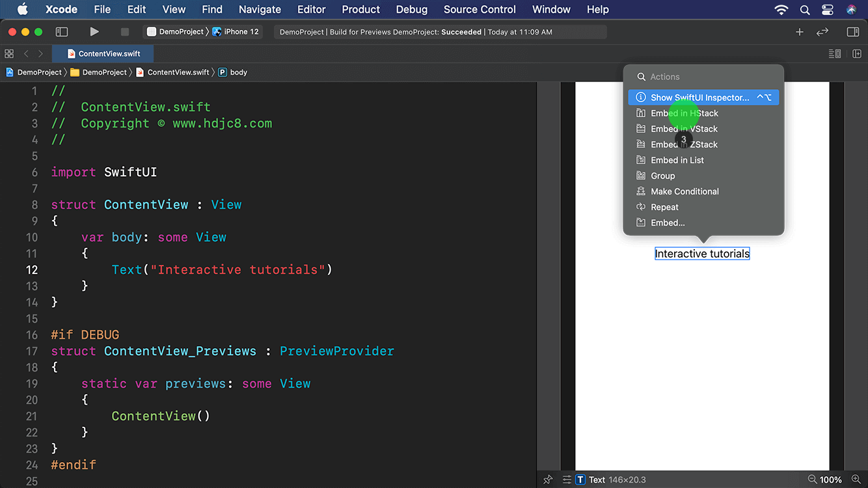The height and width of the screenshot is (488, 868).
Task: Click "import SwiftUI" code line
Action: pyautogui.click(x=104, y=172)
